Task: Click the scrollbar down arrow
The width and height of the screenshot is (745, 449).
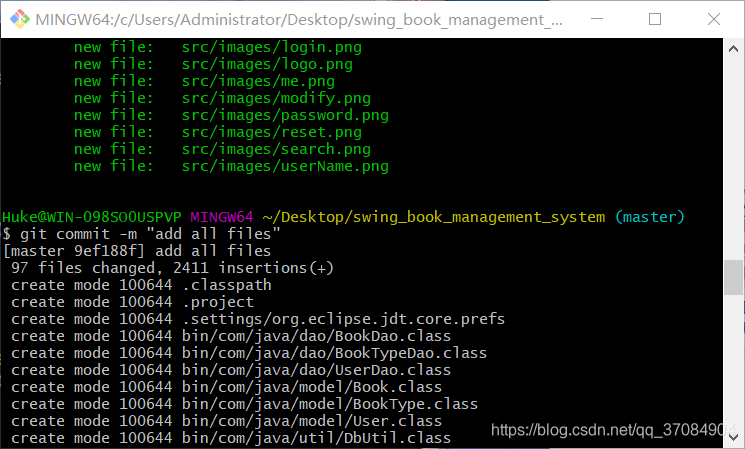Action: click(733, 437)
